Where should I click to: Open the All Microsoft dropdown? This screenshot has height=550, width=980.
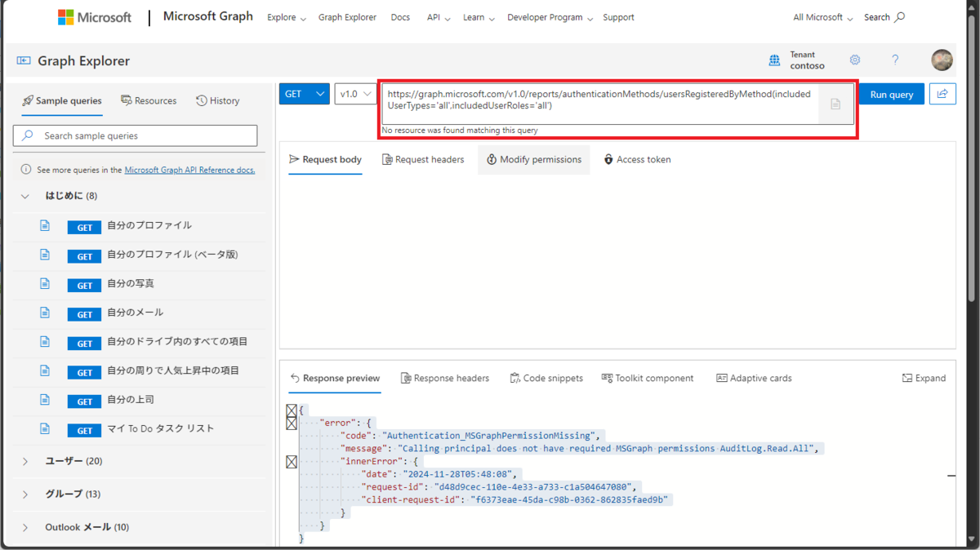click(x=823, y=17)
